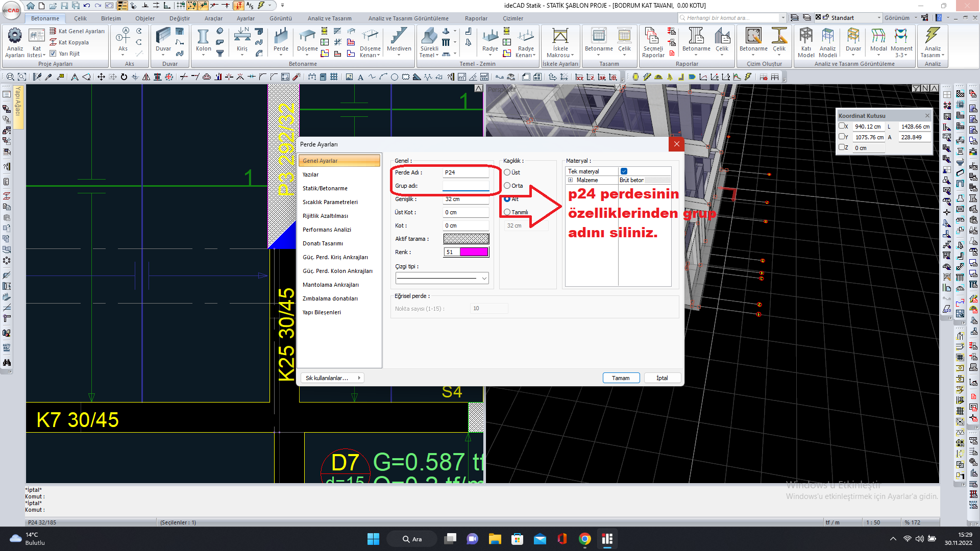Image resolution: width=980 pixels, height=551 pixels.
Task: Click the Sürekli Temel icon
Action: (x=429, y=36)
